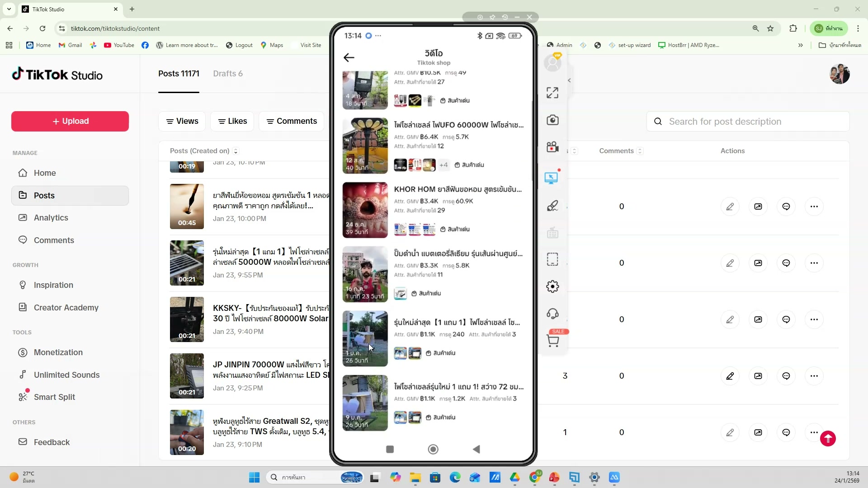Open the Posts (Created on) dropdown
This screenshot has width=868, height=488.
tap(235, 151)
